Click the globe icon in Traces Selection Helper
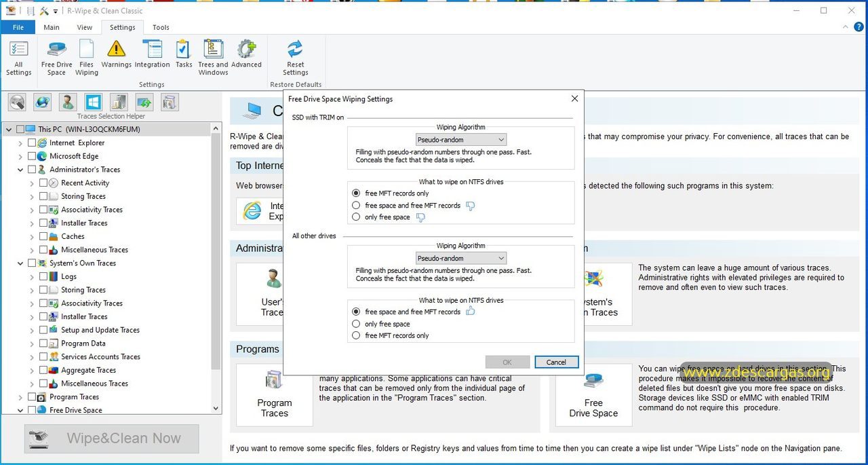868x465 pixels. pyautogui.click(x=43, y=103)
